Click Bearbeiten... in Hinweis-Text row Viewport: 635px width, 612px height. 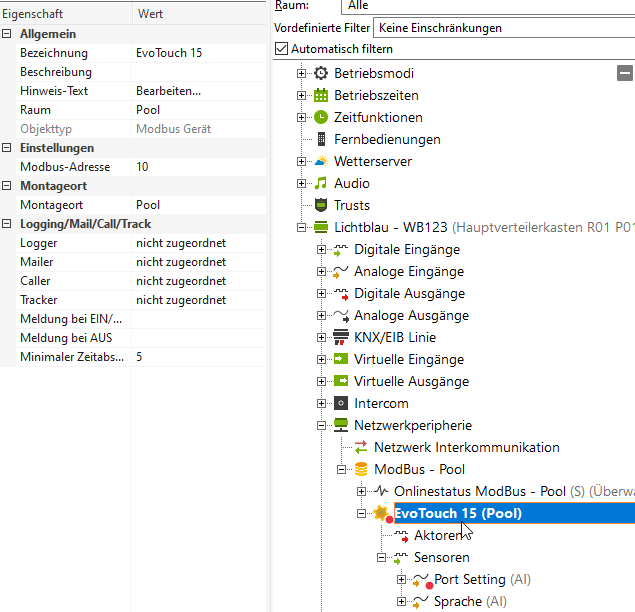click(168, 91)
